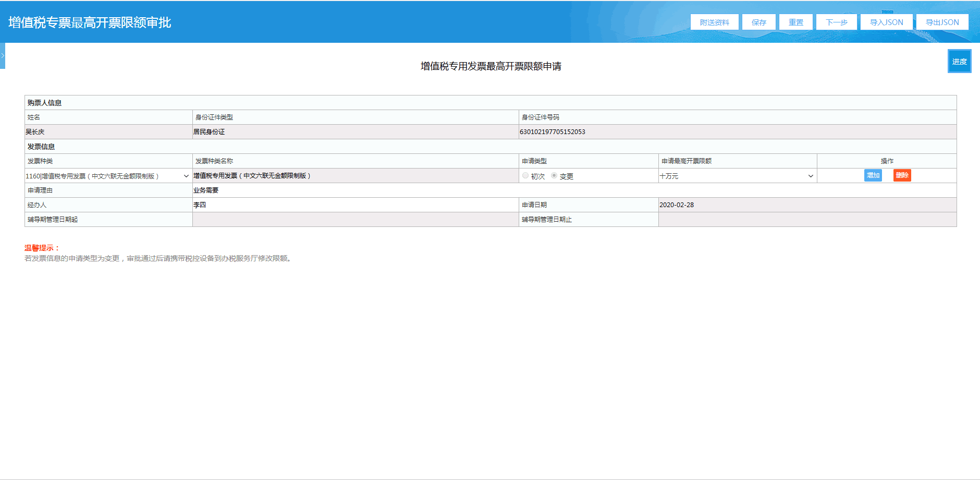980x480 pixels.
Task: Reset the form using 重置
Action: pyautogui.click(x=795, y=22)
